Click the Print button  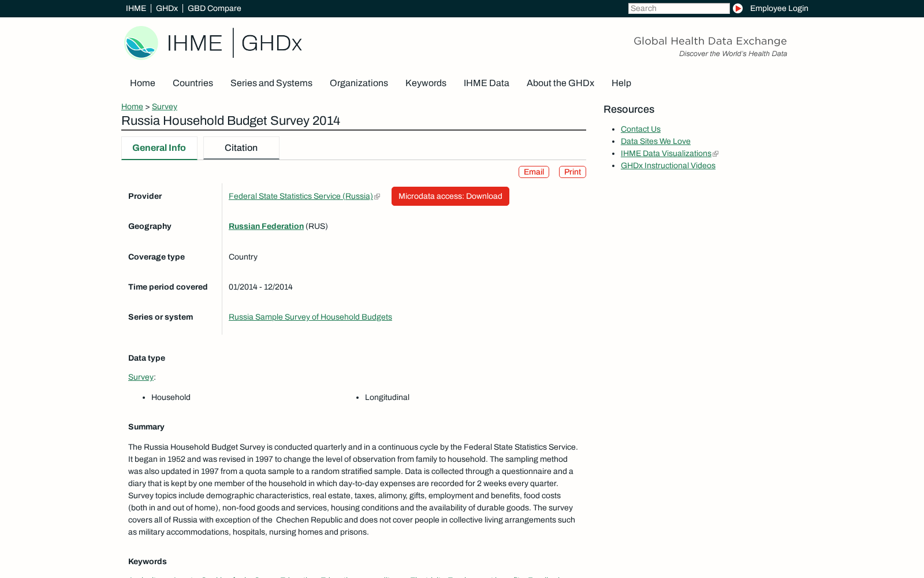[572, 172]
